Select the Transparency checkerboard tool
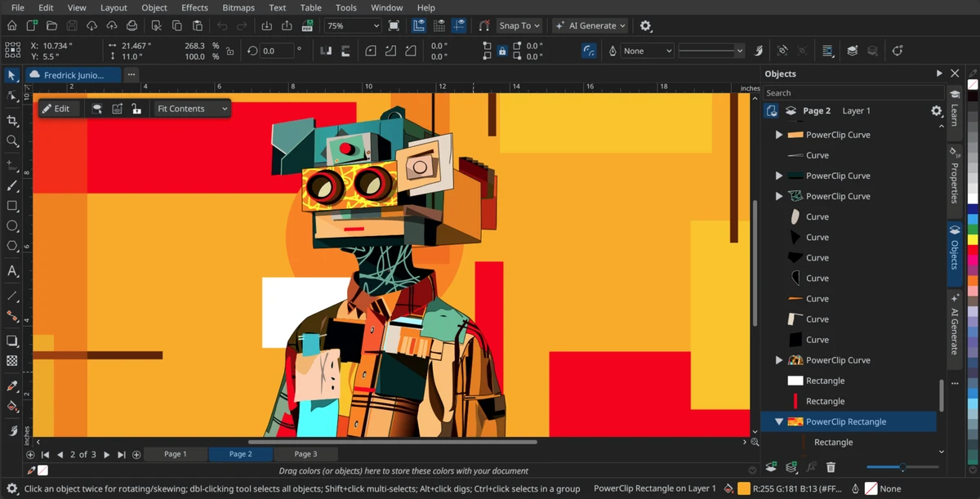980x499 pixels. [12, 360]
